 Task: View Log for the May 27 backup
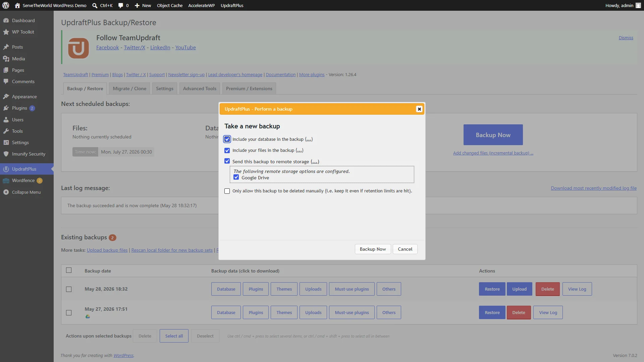click(548, 312)
